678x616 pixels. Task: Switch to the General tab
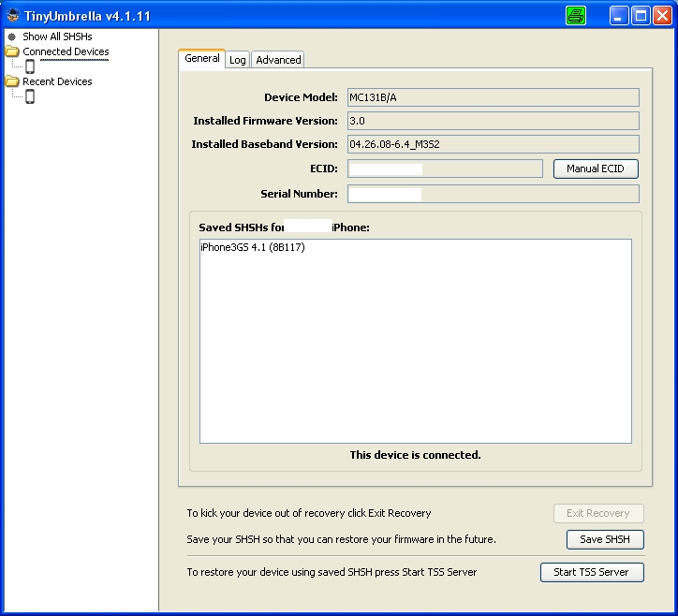tap(201, 58)
